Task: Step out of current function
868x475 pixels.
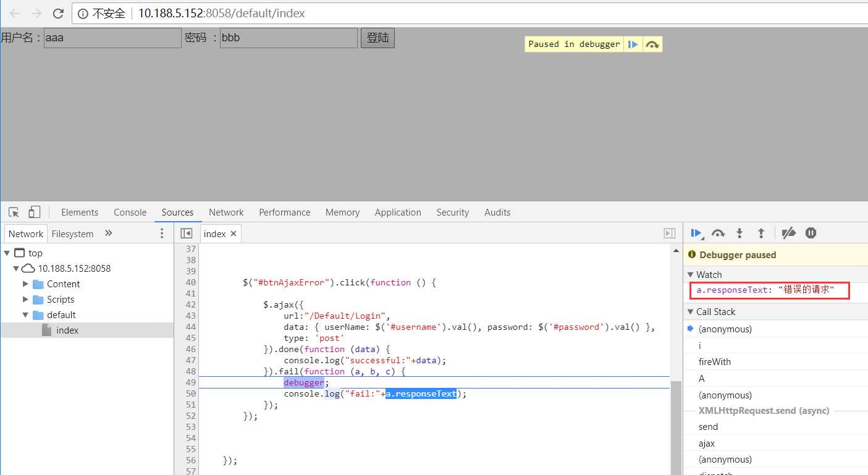Action: [761, 233]
